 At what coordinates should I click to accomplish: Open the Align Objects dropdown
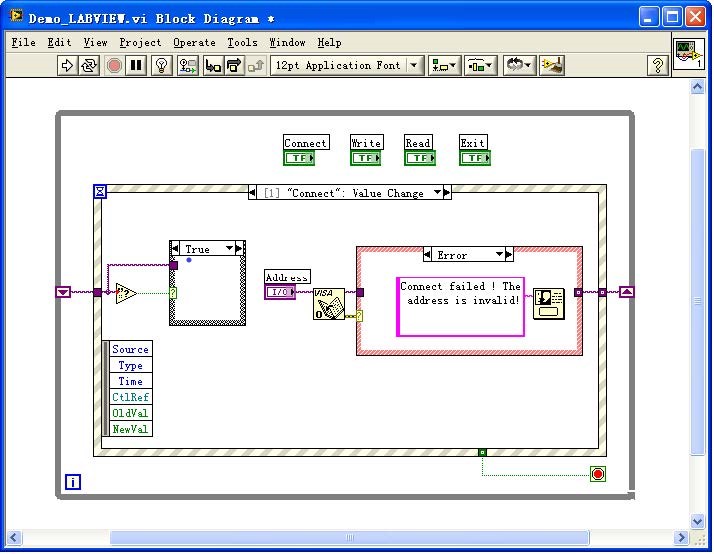[x=444, y=66]
